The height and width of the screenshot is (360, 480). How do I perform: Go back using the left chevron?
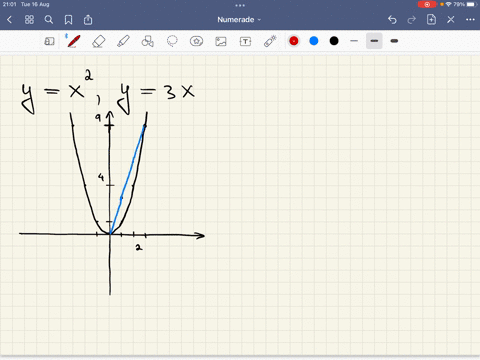coord(9,20)
